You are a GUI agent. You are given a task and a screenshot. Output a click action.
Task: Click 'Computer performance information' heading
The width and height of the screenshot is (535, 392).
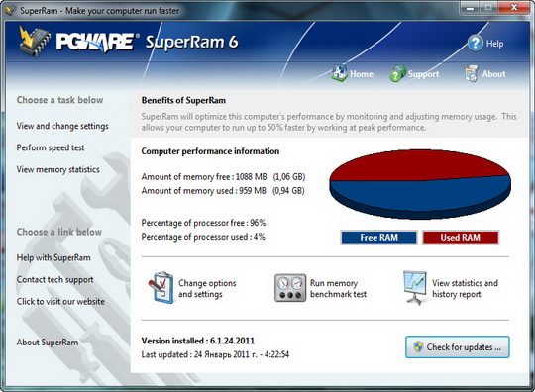coord(210,151)
